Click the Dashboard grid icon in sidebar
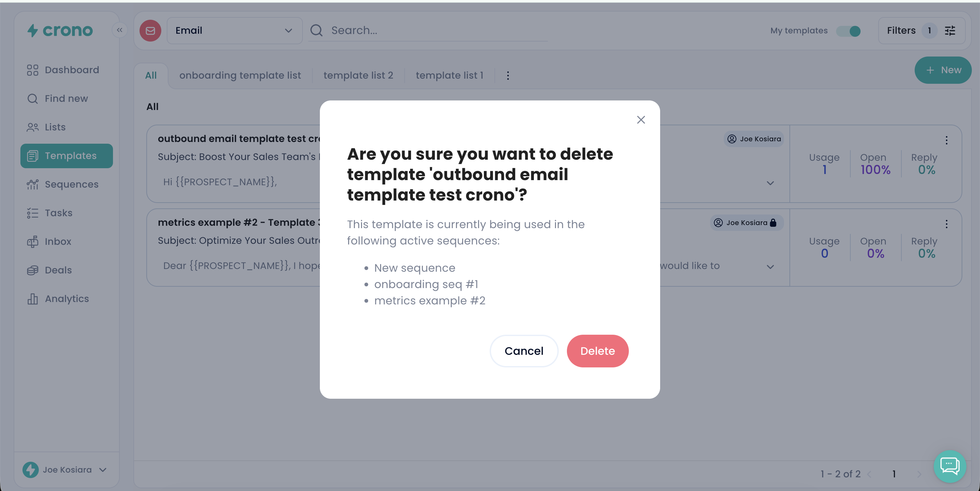 33,70
